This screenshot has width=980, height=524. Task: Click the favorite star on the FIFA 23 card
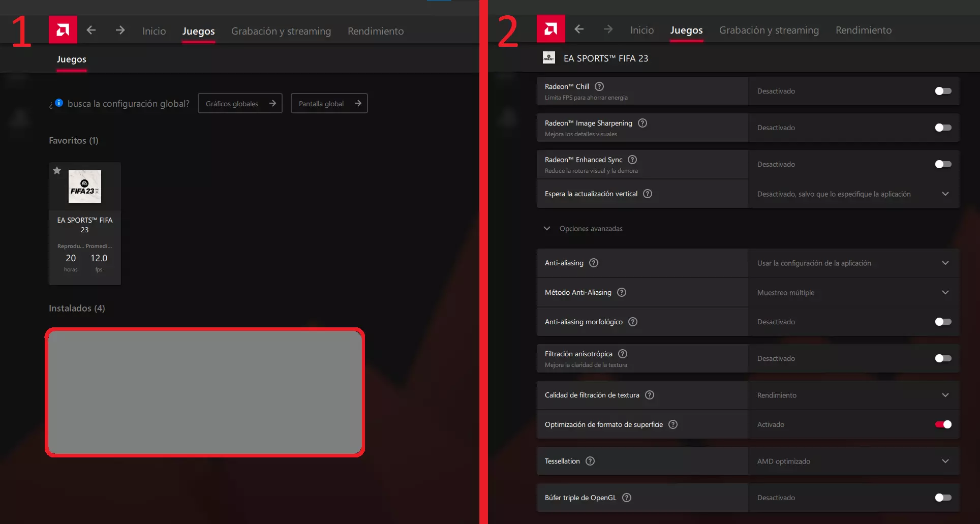pyautogui.click(x=57, y=171)
